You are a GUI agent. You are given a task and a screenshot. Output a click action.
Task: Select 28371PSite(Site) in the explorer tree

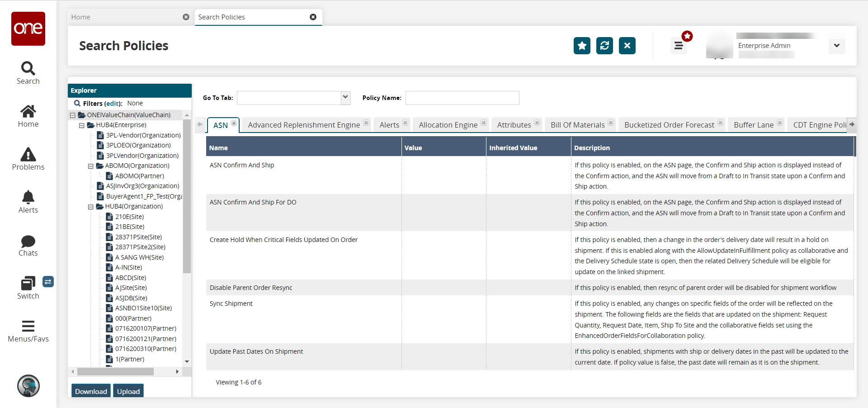tap(138, 237)
